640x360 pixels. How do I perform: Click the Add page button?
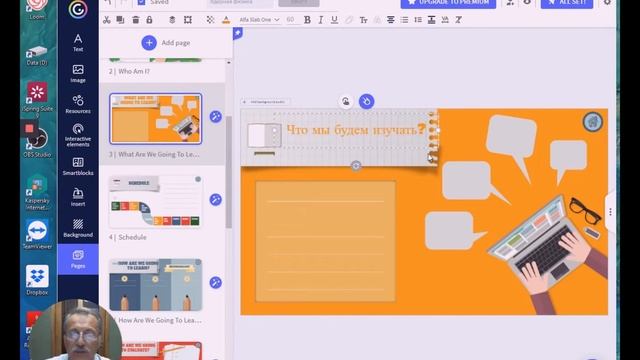pyautogui.click(x=166, y=42)
